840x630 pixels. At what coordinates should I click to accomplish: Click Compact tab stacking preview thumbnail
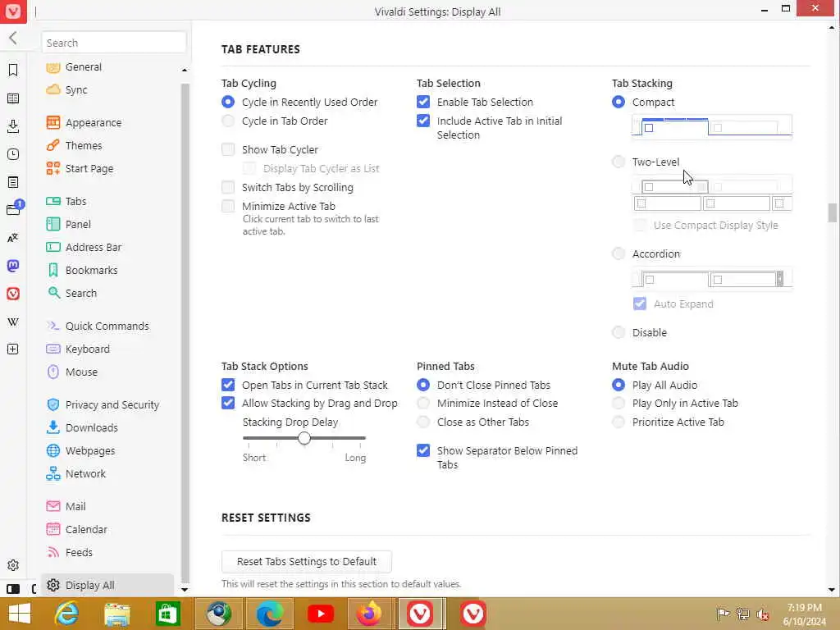(712, 127)
